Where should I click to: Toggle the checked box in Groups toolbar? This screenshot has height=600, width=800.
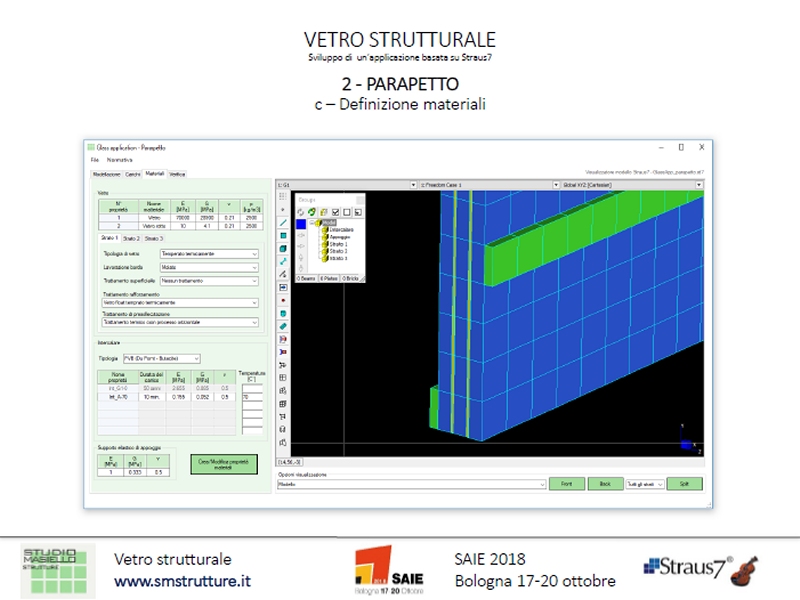pos(336,211)
